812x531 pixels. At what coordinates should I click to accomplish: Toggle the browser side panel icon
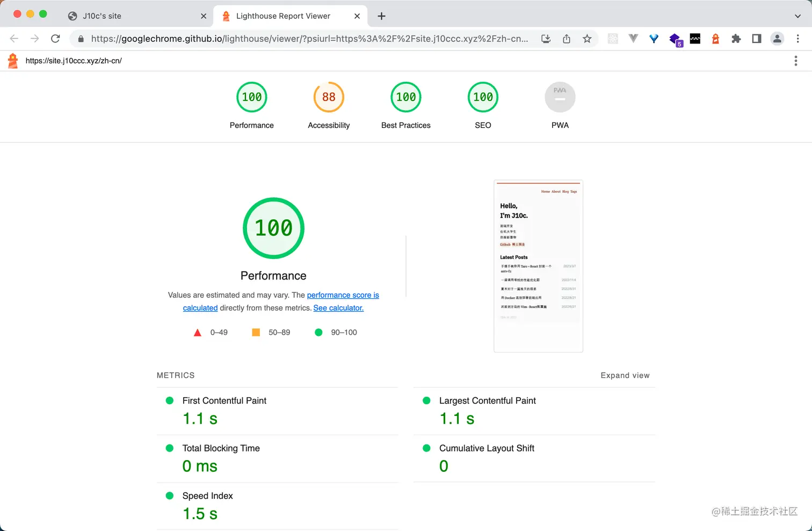click(x=757, y=39)
